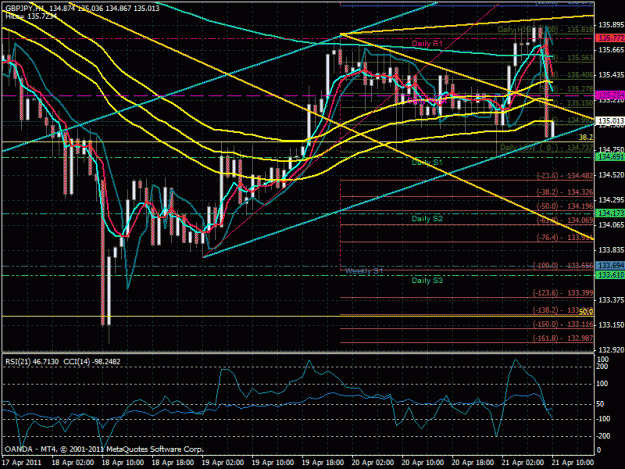Click the '19 Apr 10:00' time axis label
The width and height of the screenshot is (625, 469).
[x=273, y=463]
